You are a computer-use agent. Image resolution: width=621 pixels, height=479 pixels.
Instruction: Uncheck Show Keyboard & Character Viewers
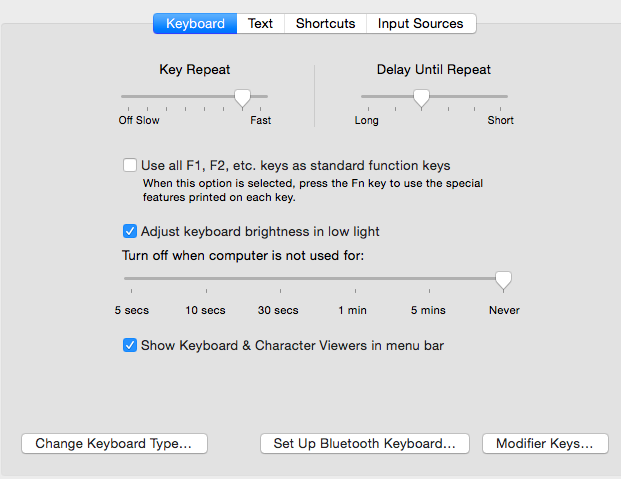[130, 346]
